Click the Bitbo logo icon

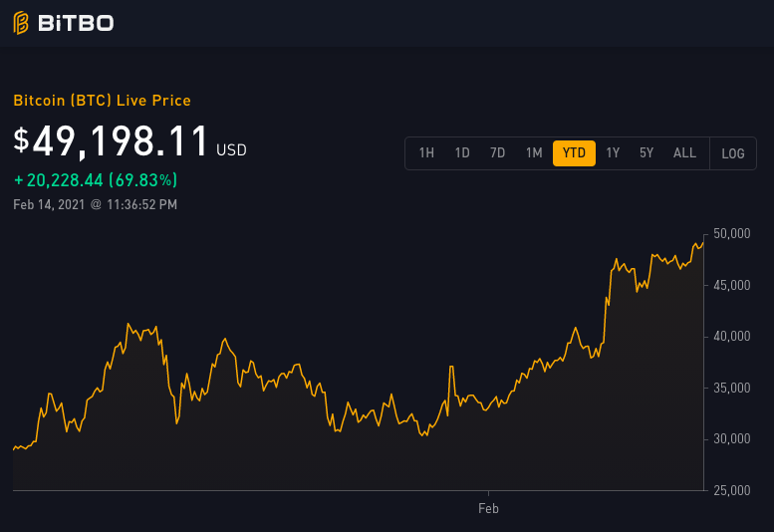click(x=21, y=23)
